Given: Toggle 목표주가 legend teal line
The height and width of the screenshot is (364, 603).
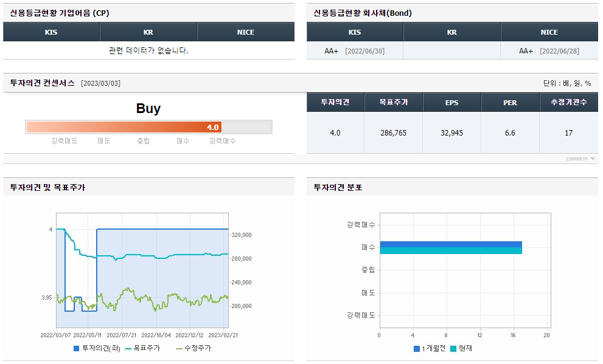Looking at the screenshot, I should point(128,349).
